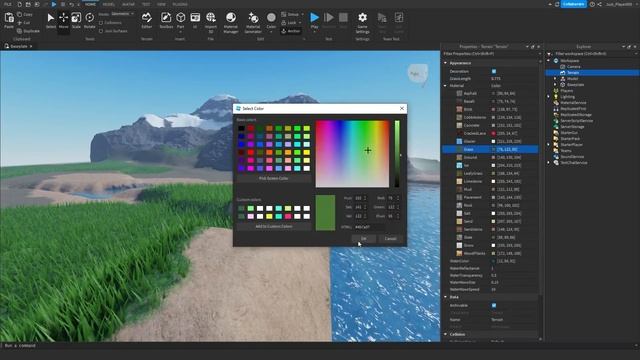Select ReplicatedStorage in Explorer
This screenshot has width=640, height=360.
576,115
